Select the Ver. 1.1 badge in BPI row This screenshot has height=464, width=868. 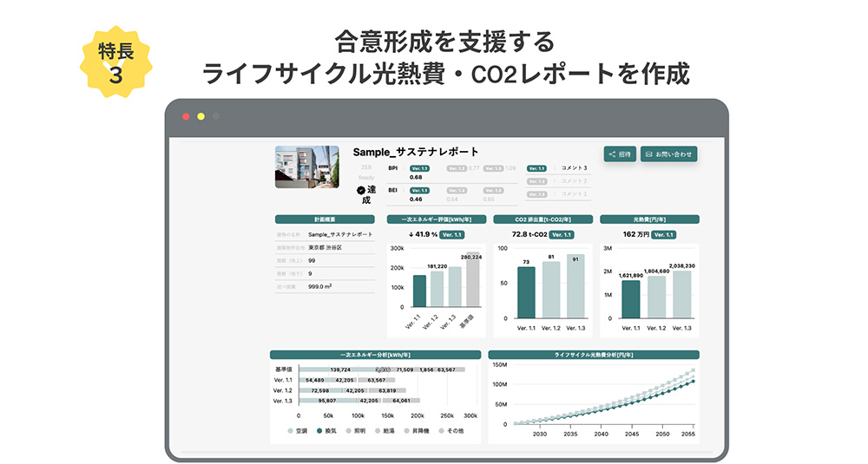[419, 168]
